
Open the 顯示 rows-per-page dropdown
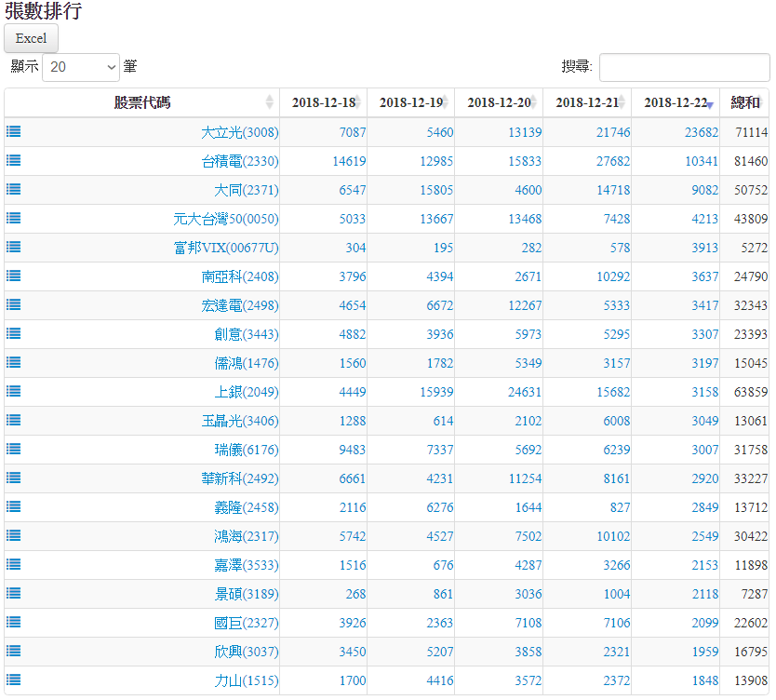[x=81, y=67]
